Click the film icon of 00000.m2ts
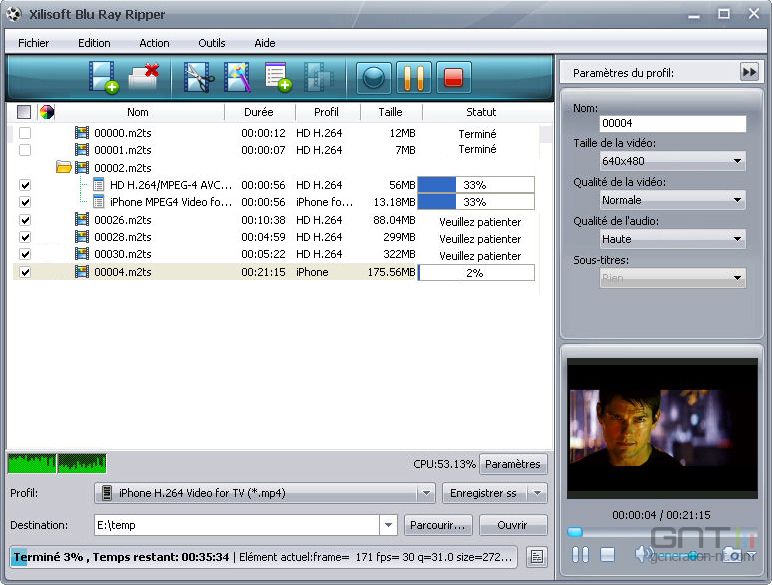 pos(82,133)
